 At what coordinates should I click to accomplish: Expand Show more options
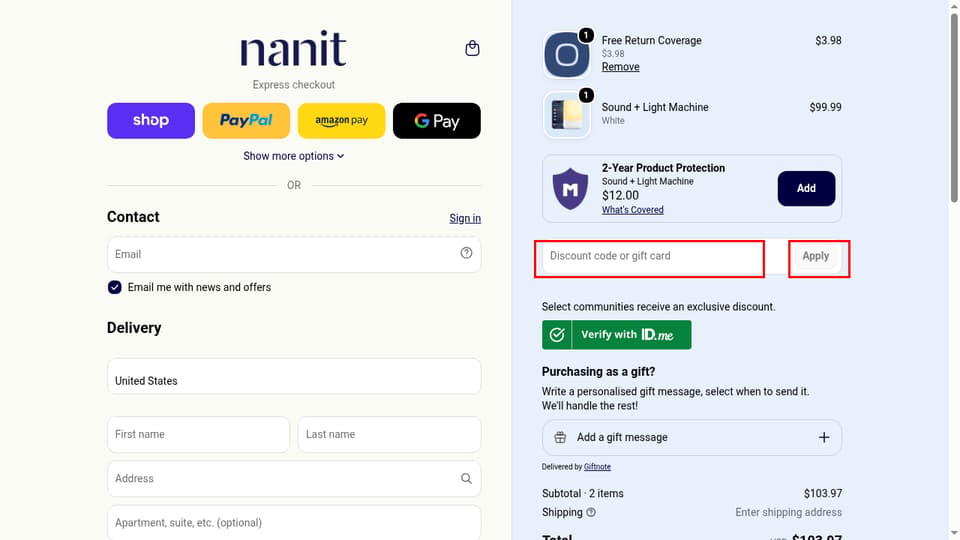point(294,156)
